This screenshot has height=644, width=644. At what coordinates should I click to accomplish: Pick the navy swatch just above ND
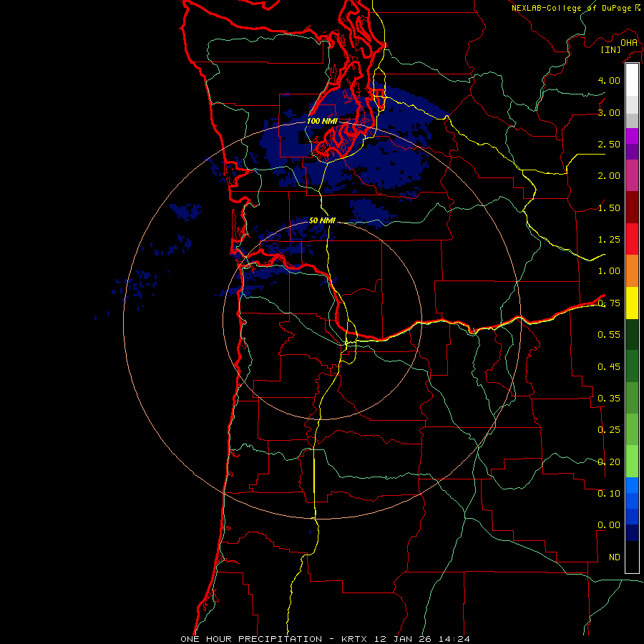click(632, 532)
